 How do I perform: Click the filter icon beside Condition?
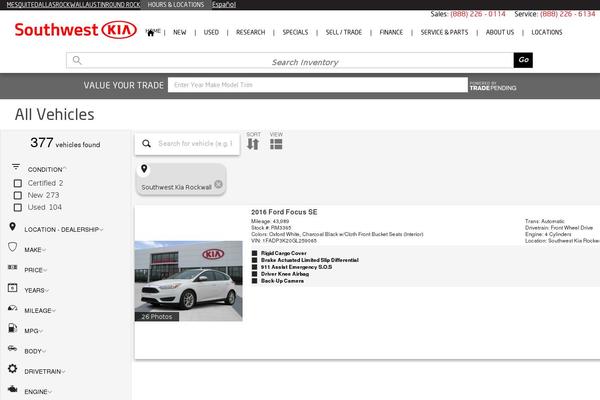click(16, 167)
